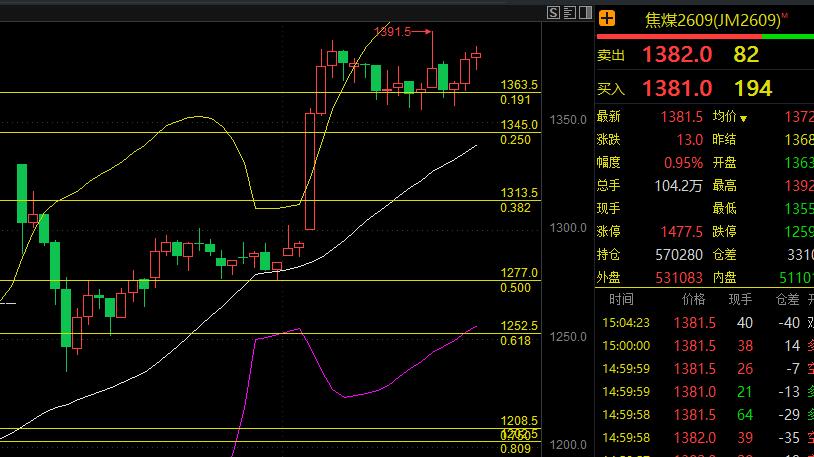Toggle the list panel icon above the chart
This screenshot has height=457, width=814.
[569, 12]
